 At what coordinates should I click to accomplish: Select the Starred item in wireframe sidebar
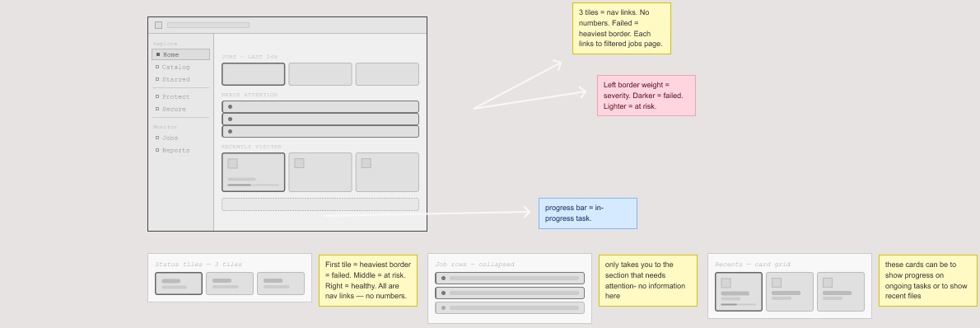(x=175, y=79)
